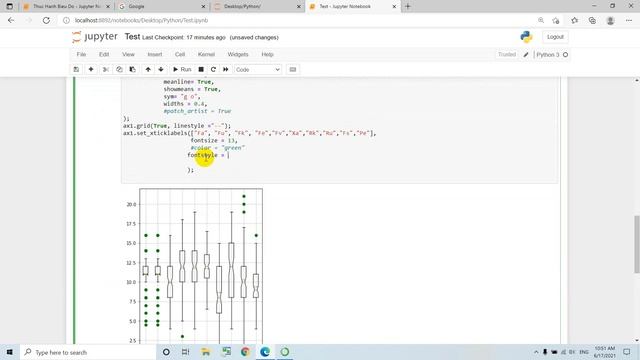640x360 pixels.
Task: Restart the kernel with the circular arrow icon
Action: click(213, 69)
